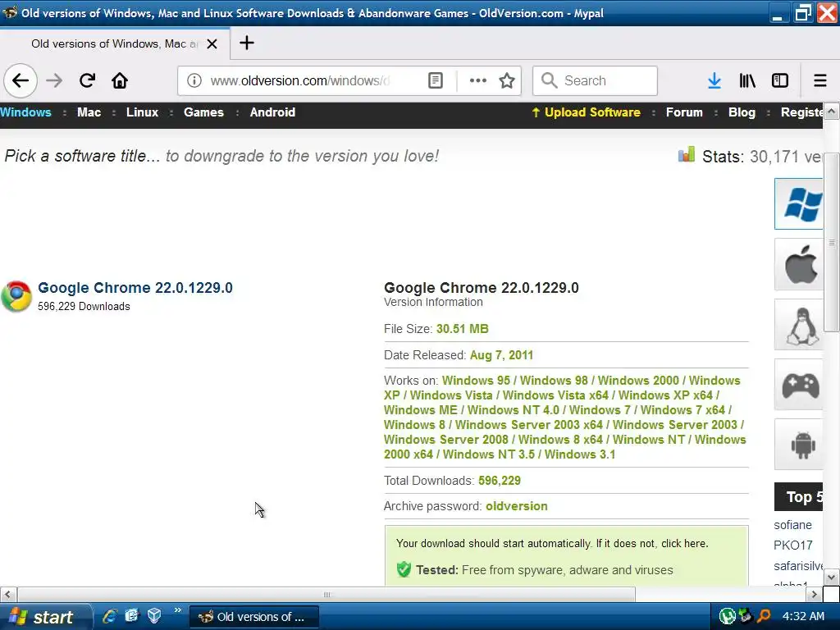
Task: Expand the quick launch chevron
Action: [x=177, y=610]
